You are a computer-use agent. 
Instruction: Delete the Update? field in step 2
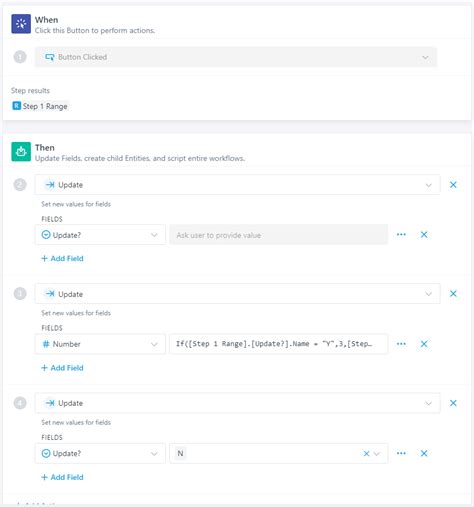coord(424,235)
